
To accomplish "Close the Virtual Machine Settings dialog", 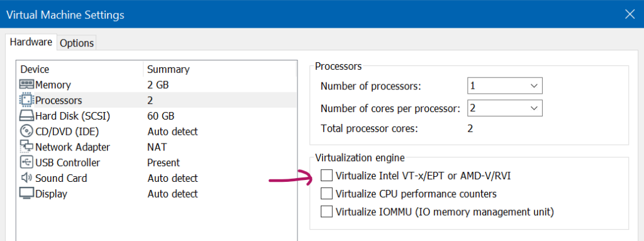I will 630,14.
